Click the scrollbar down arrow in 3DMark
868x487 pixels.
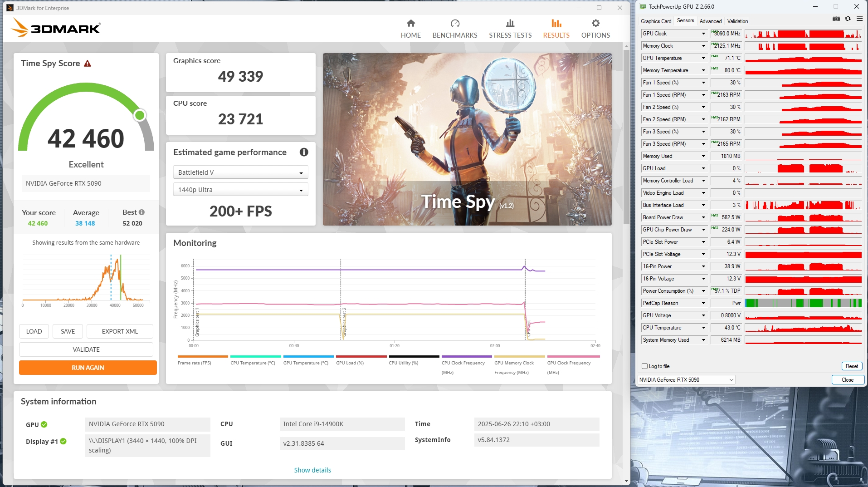(x=626, y=481)
